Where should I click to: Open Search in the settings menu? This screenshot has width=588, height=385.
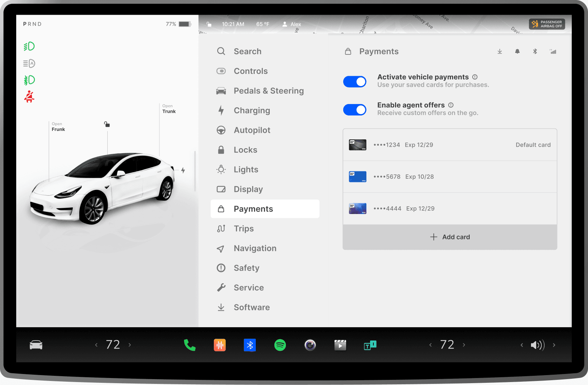coord(265,51)
